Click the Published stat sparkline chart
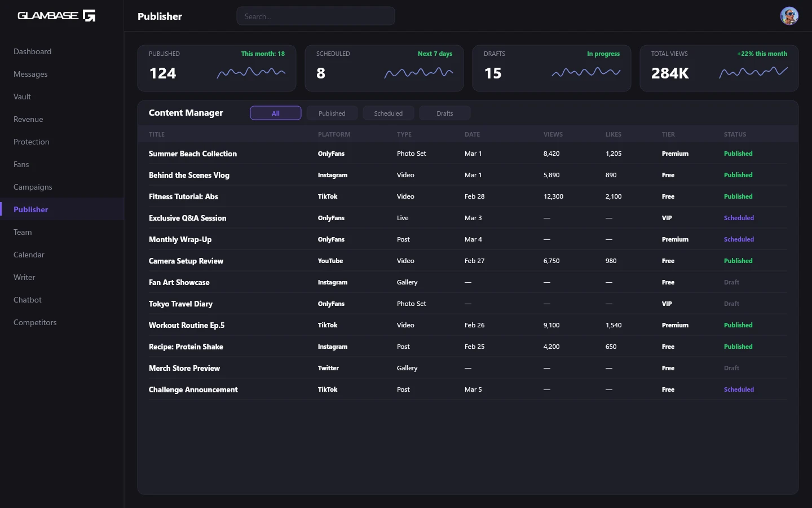812x508 pixels. (x=251, y=73)
